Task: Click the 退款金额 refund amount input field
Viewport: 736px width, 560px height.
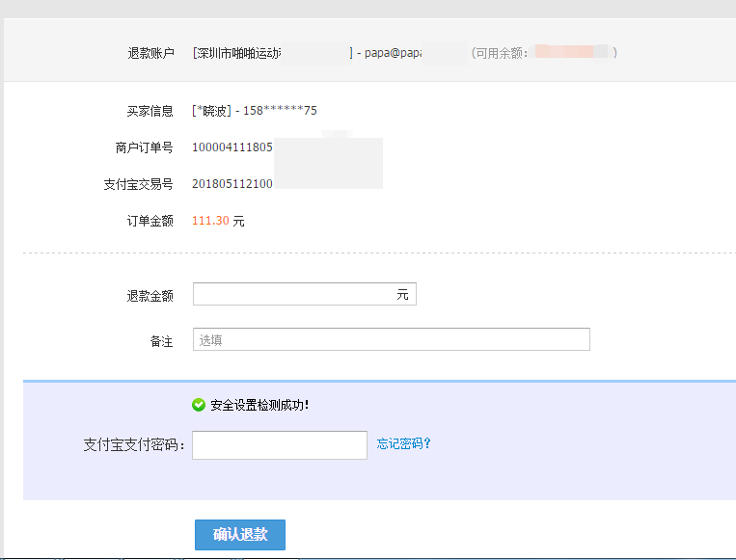Action: coord(304,294)
